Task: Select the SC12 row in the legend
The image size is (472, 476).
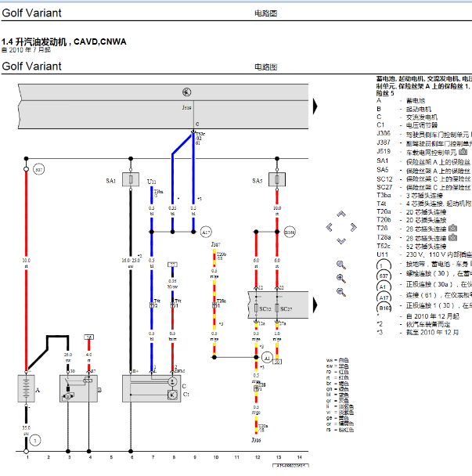Action: pos(424,179)
